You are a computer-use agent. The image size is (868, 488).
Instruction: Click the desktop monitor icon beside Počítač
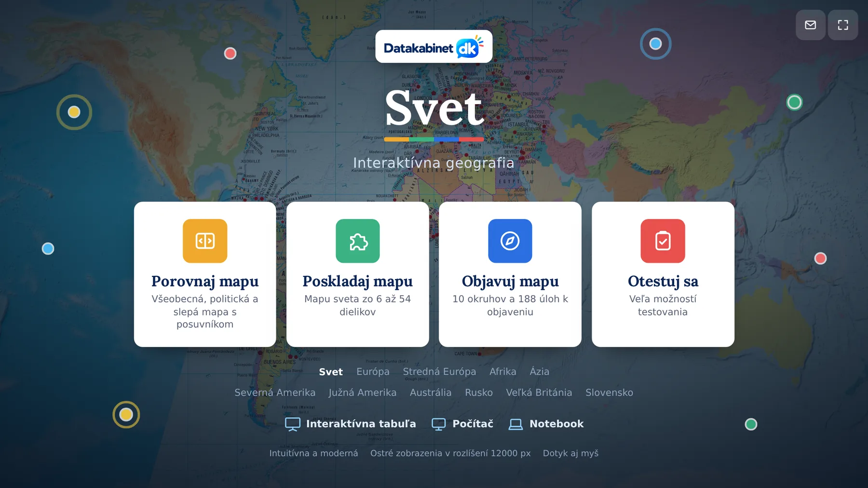[438, 424]
